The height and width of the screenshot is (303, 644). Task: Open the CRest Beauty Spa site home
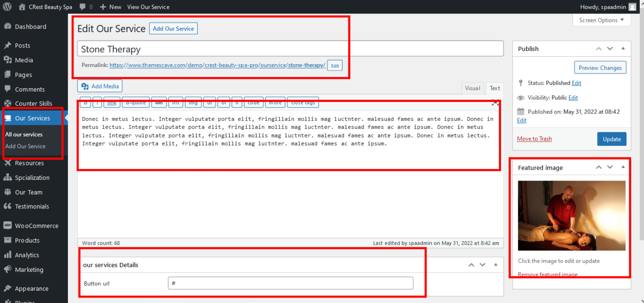coord(46,7)
